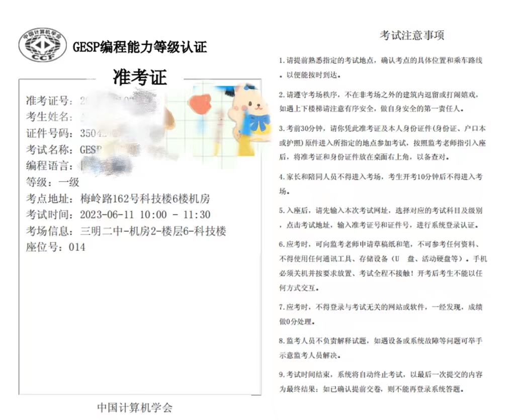The image size is (515, 420).
Task: Select the 准考证号 label
Action: tap(50, 101)
